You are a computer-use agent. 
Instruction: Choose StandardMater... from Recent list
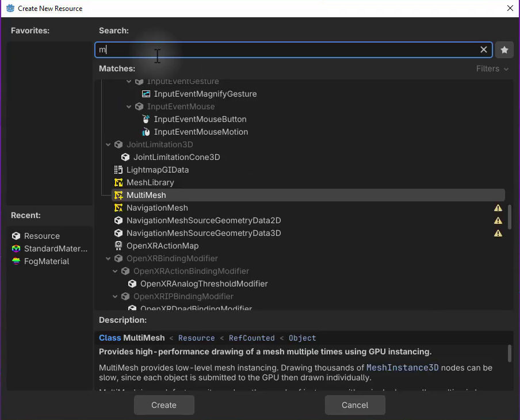click(x=56, y=249)
